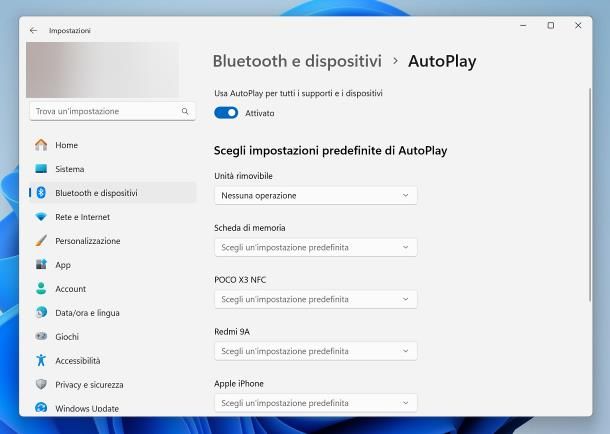This screenshot has width=610, height=434.
Task: Turn off the AutoPlay Attivato toggle
Action: tap(226, 113)
